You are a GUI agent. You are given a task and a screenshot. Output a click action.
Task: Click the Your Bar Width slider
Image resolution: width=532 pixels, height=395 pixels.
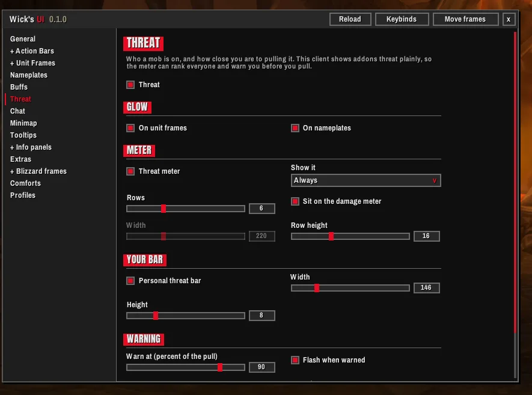[350, 288]
